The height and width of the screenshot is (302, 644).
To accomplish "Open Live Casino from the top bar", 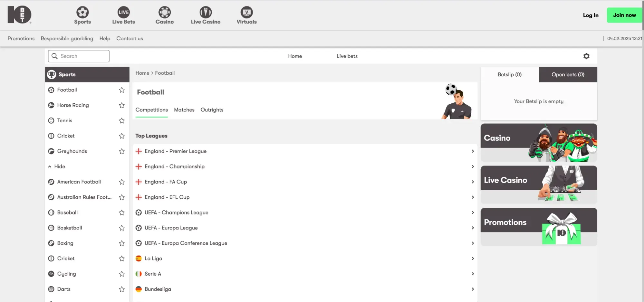I will tap(206, 15).
